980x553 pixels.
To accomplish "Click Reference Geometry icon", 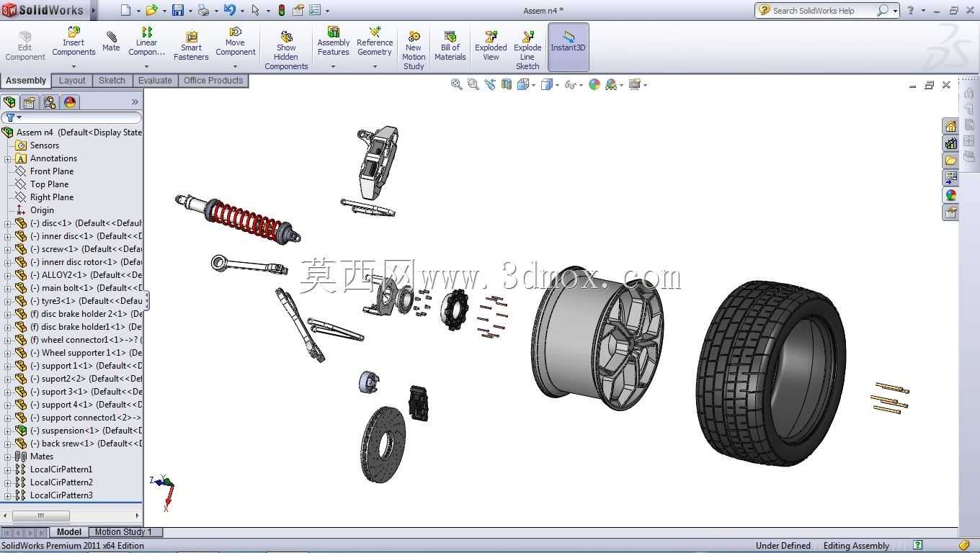I will pyautogui.click(x=375, y=41).
